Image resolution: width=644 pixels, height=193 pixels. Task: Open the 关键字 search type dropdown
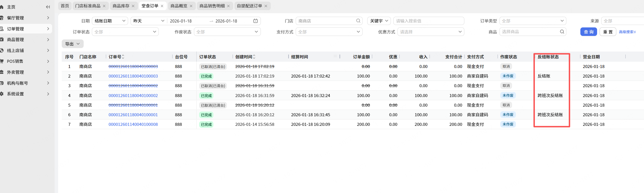pos(379,21)
